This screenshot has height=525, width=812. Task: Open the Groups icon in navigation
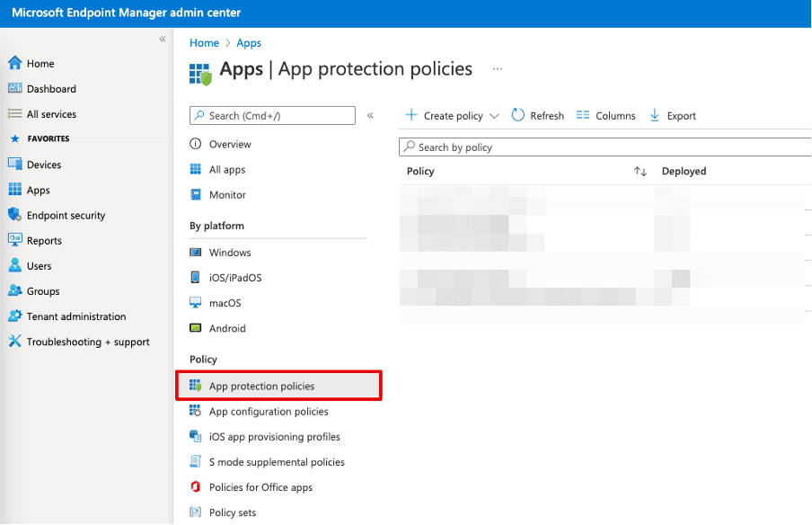tap(14, 291)
